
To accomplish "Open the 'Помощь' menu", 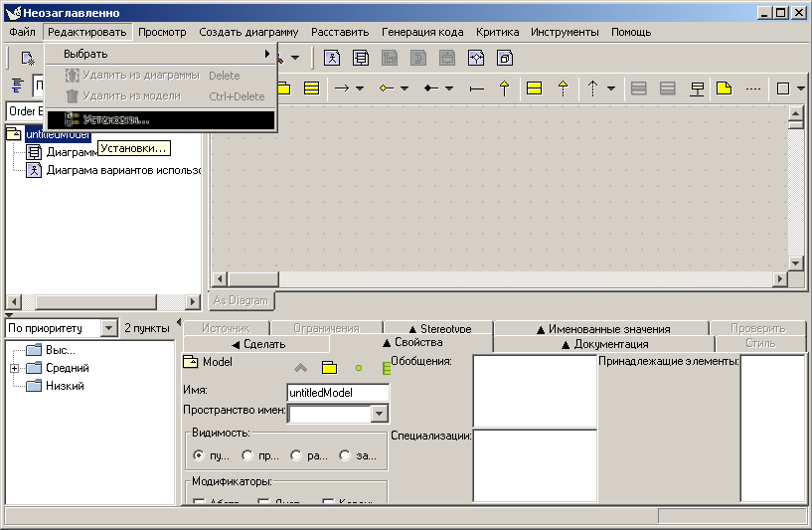I will pos(631,32).
